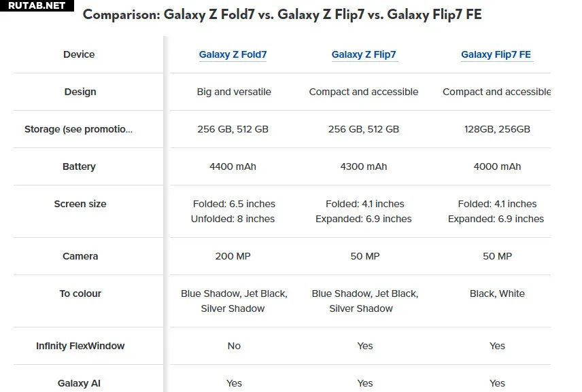Click the truncated Storage row label

click(x=78, y=129)
